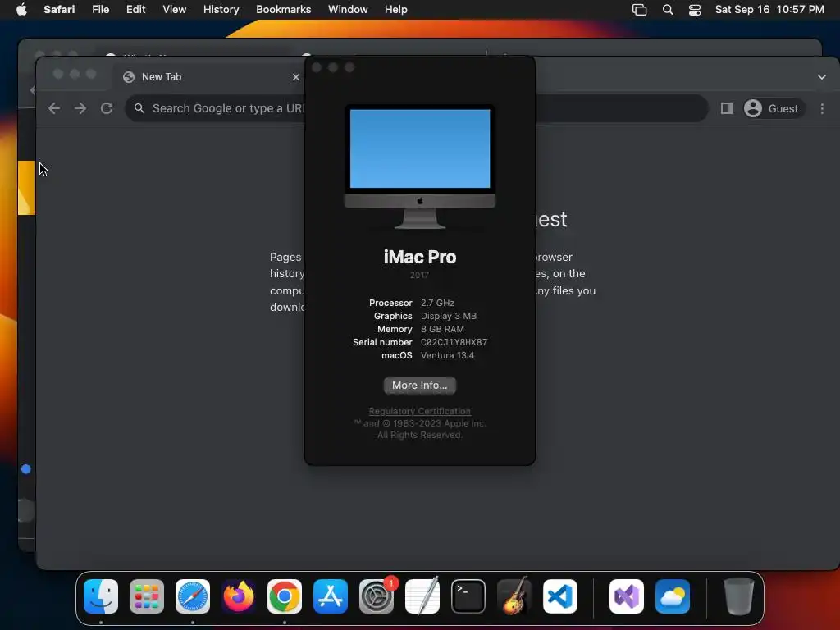Select the New Tab tab in Chrome
The width and height of the screenshot is (840, 630).
point(209,77)
